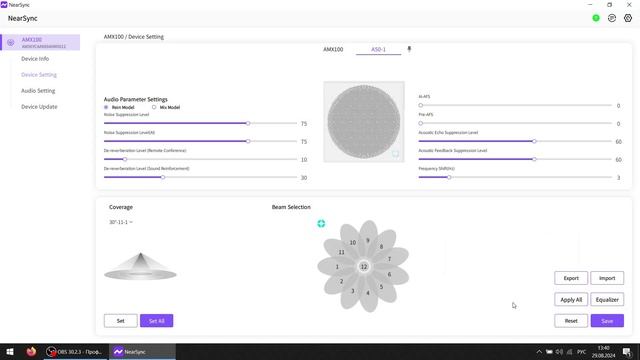Select center beam 12
This screenshot has width=640, height=360.
point(364,267)
